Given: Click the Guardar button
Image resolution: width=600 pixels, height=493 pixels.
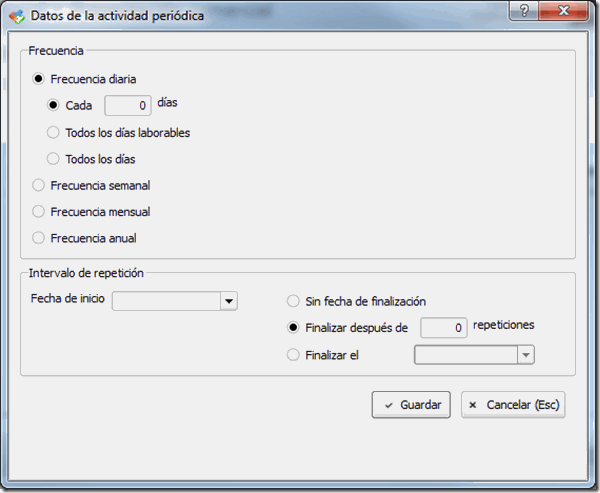Looking at the screenshot, I should coord(411,405).
